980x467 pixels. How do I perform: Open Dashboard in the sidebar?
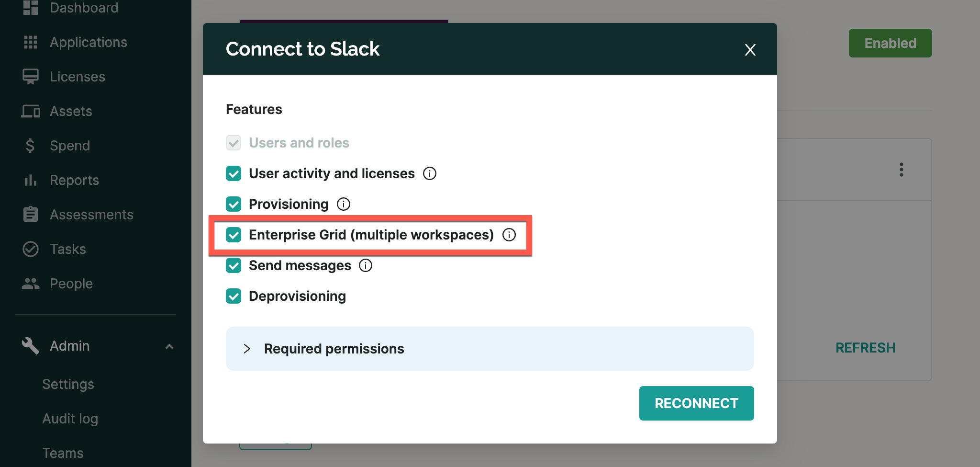click(x=84, y=8)
